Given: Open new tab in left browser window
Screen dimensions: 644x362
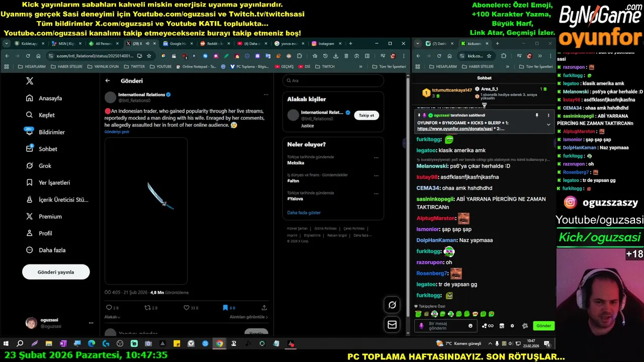Looking at the screenshot, I should 351,44.
